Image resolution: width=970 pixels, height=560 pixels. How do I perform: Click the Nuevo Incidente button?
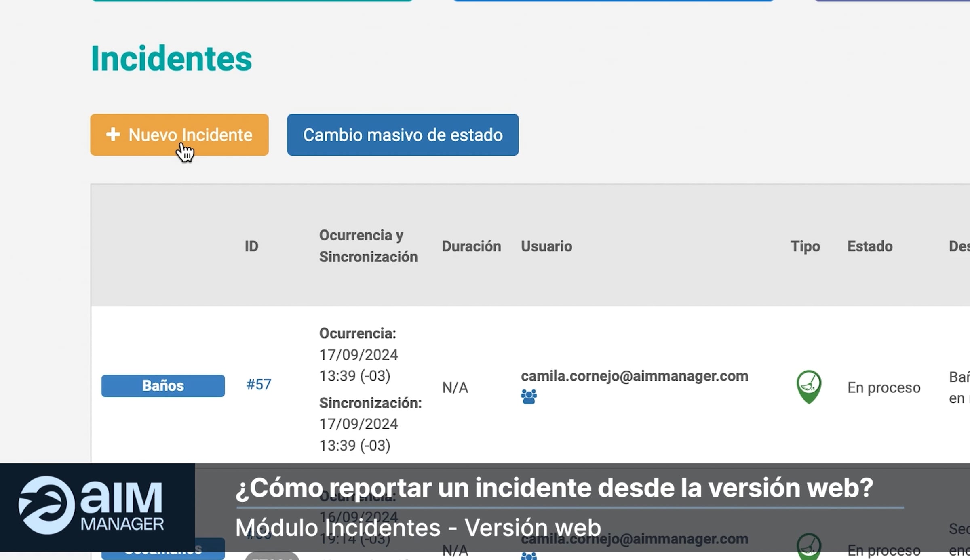click(179, 135)
